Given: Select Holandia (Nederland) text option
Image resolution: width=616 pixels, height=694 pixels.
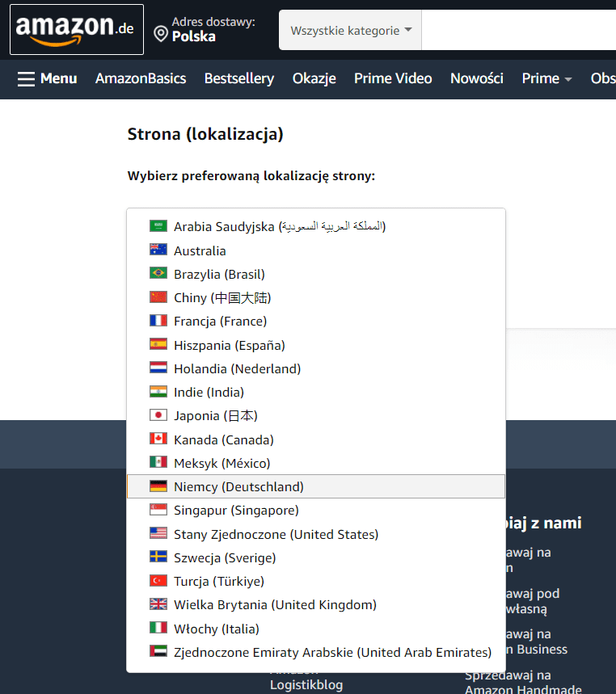Looking at the screenshot, I should 238,368.
